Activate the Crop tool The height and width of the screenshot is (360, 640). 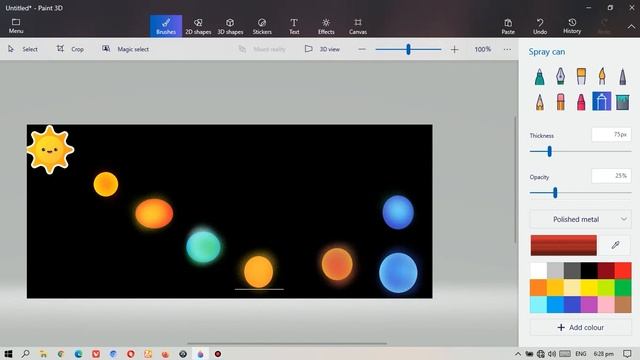tap(70, 49)
